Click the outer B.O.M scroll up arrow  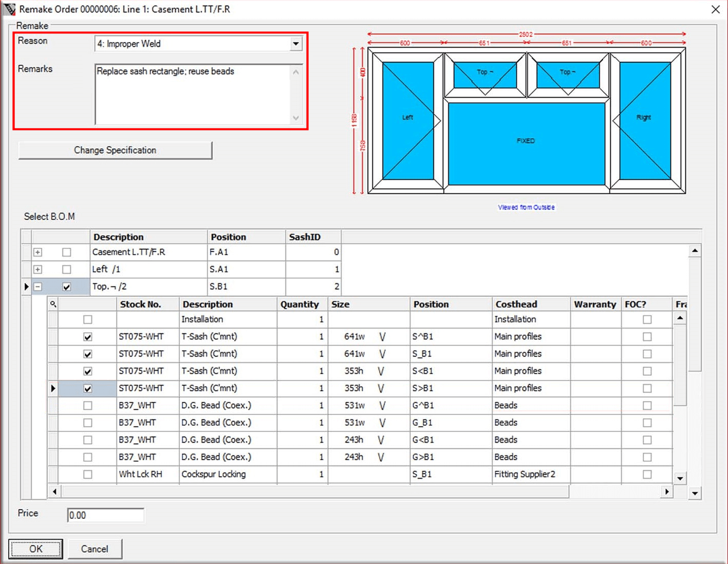(695, 251)
